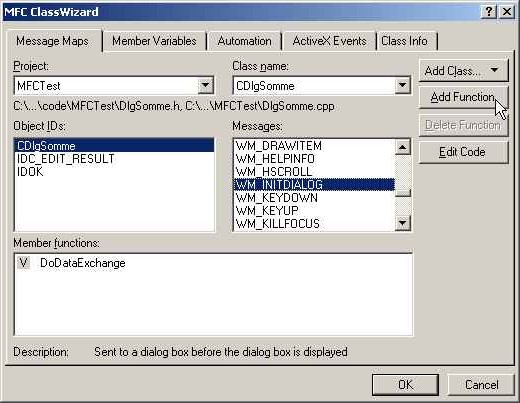Select DoDataExchange member function

pyautogui.click(x=83, y=263)
